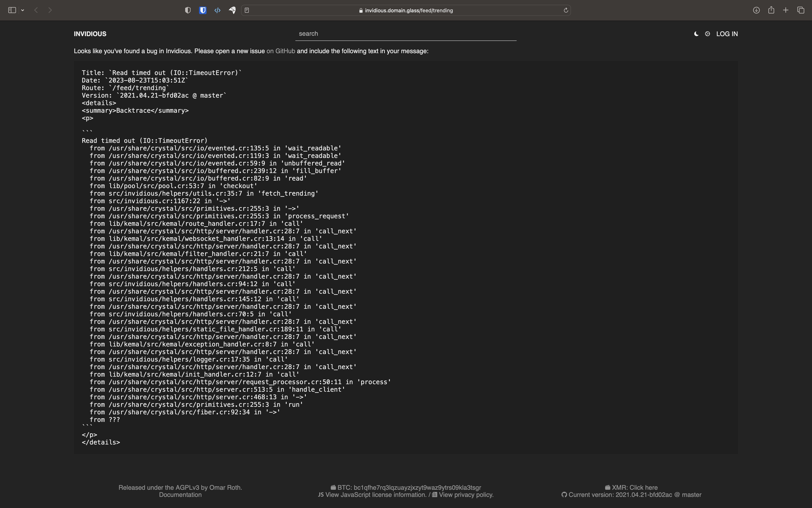Focus the search field
The height and width of the screenshot is (508, 812).
coord(406,34)
